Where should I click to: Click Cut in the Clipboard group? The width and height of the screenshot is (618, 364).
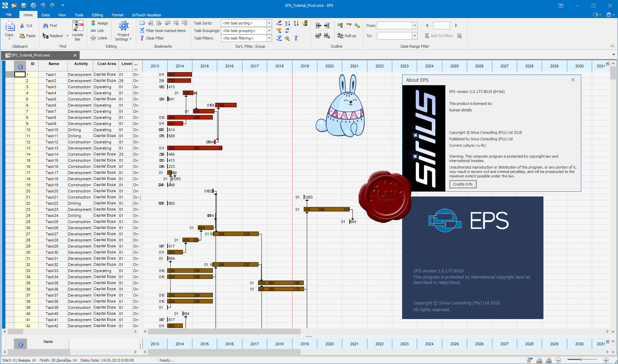coord(26,26)
